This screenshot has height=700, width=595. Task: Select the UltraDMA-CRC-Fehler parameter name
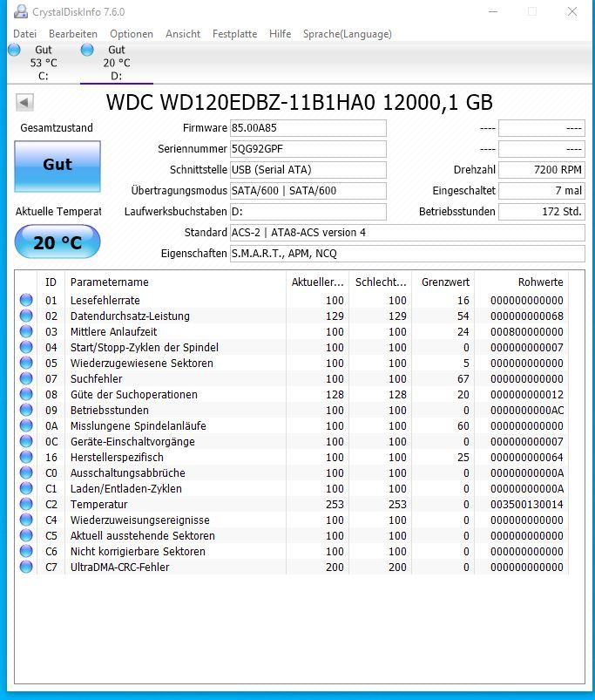120,567
